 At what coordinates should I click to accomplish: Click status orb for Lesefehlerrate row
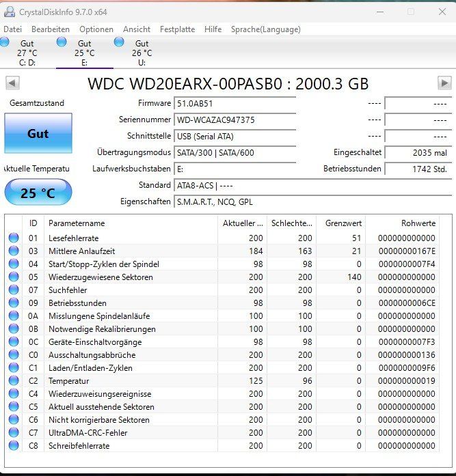coord(14,238)
